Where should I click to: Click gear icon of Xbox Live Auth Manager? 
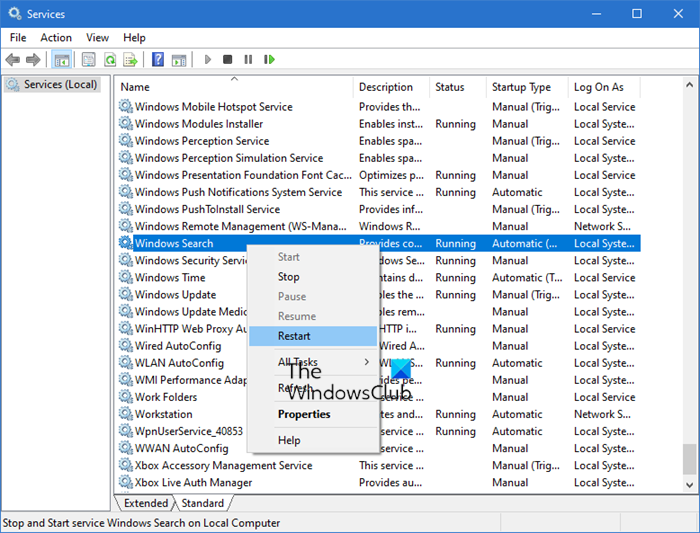[x=125, y=483]
